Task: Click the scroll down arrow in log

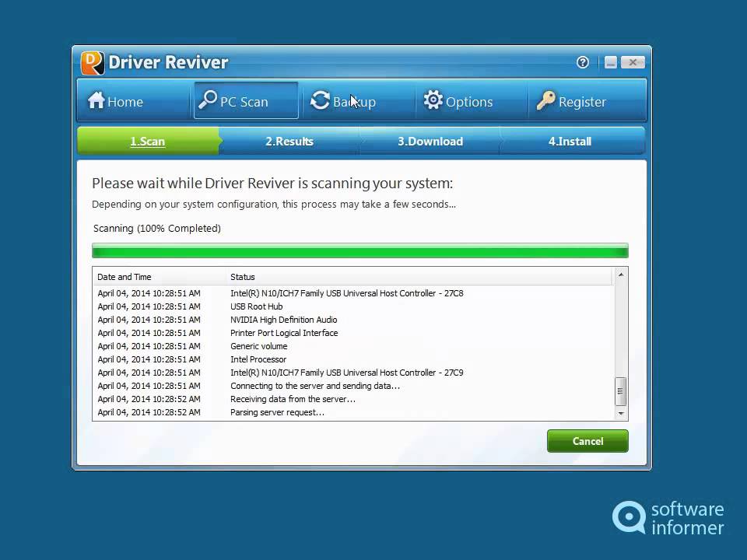Action: pos(621,413)
